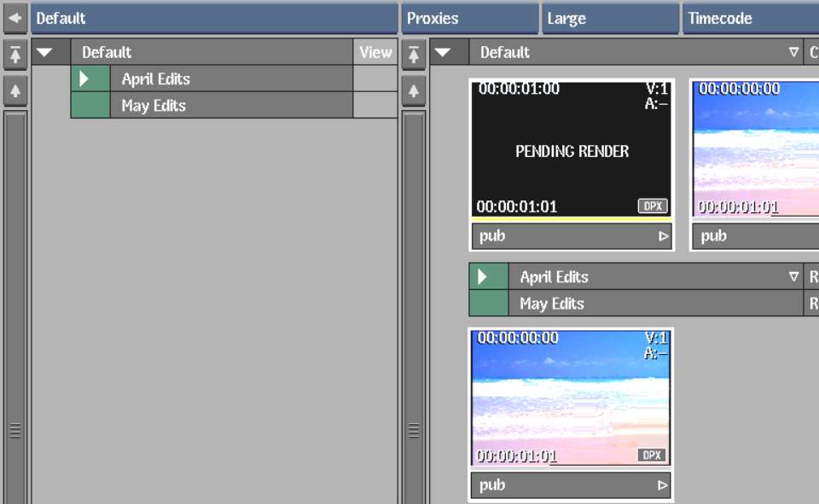Toggle green box beside May Edits, right panel
This screenshot has width=819, height=504.
click(x=489, y=304)
